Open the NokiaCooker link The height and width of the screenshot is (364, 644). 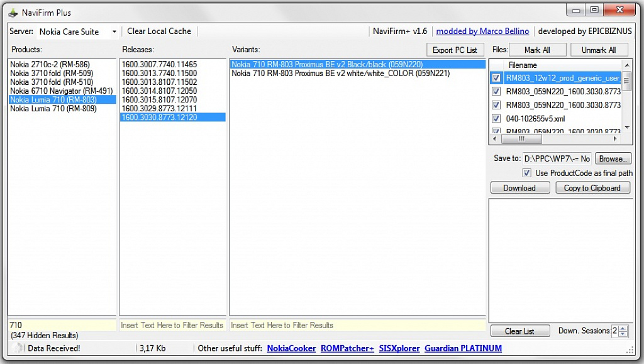(291, 348)
